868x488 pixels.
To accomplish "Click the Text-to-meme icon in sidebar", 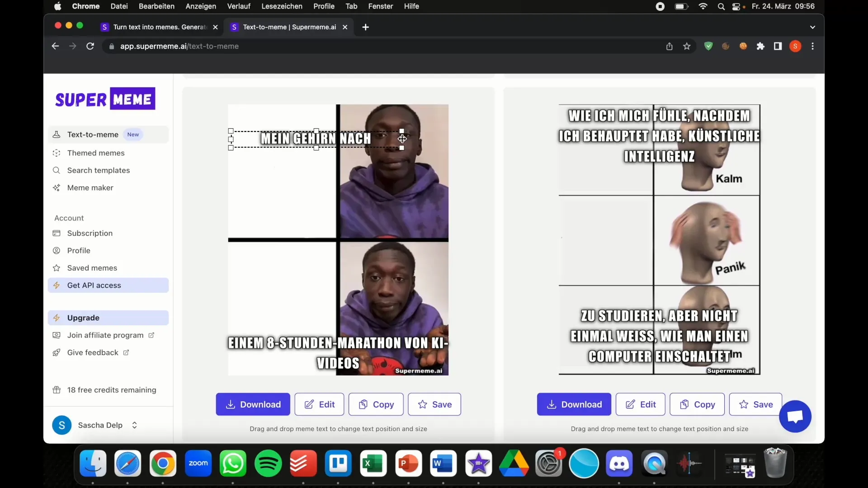I will (x=57, y=134).
